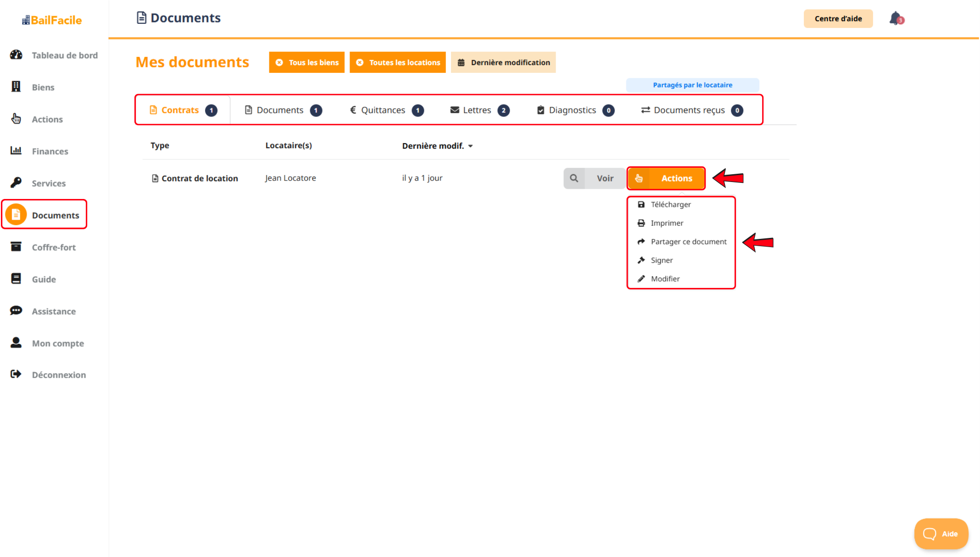Click the Coffre-fort archive box icon
The height and width of the screenshot is (557, 980).
click(16, 247)
